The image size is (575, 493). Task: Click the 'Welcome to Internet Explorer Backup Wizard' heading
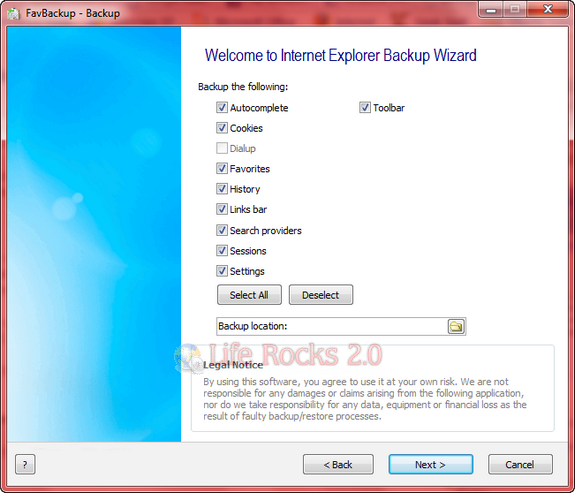[340, 55]
